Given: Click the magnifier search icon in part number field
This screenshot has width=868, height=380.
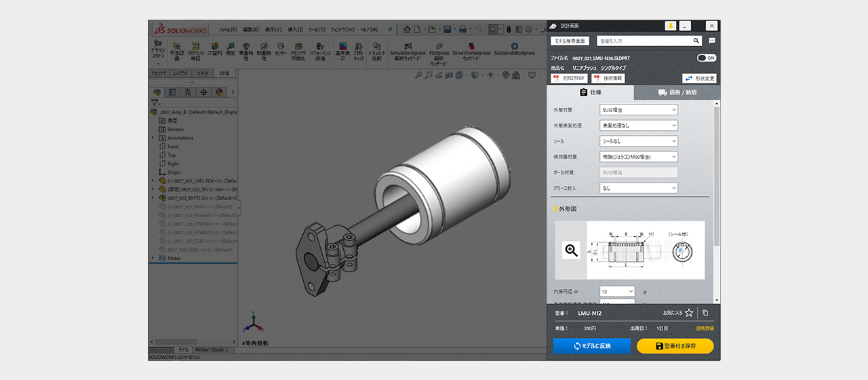Looking at the screenshot, I should pos(696,41).
